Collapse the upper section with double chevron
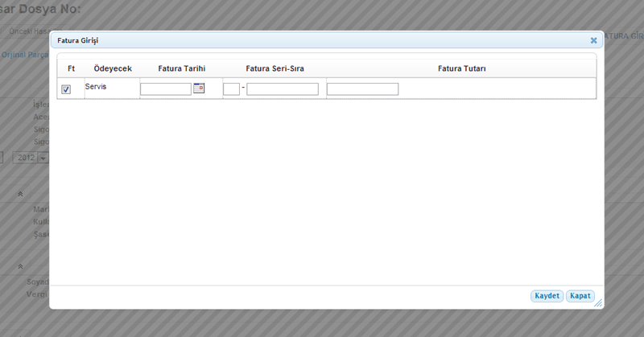644x337 pixels. click(21, 194)
